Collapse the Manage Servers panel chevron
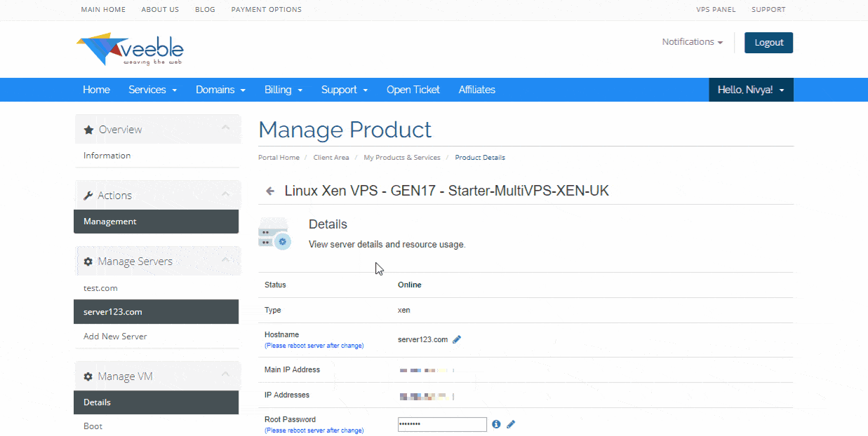 coord(225,260)
